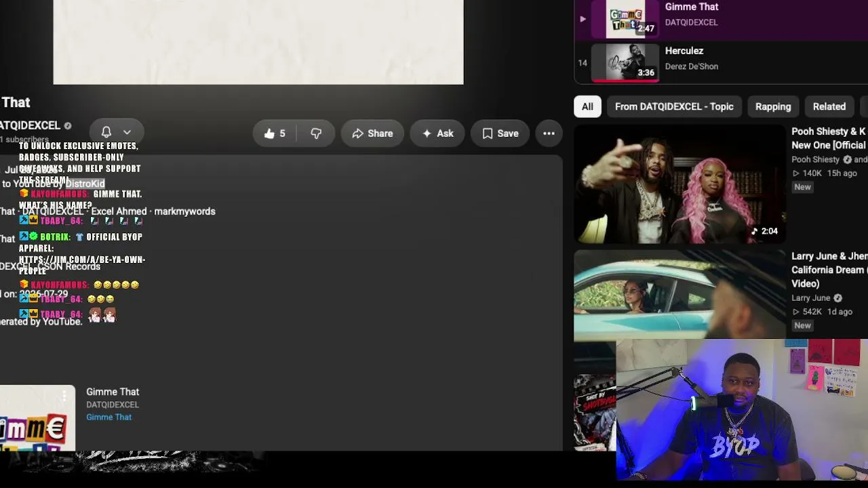
Task: Click the Gimme That title in the queue
Action: tap(692, 7)
